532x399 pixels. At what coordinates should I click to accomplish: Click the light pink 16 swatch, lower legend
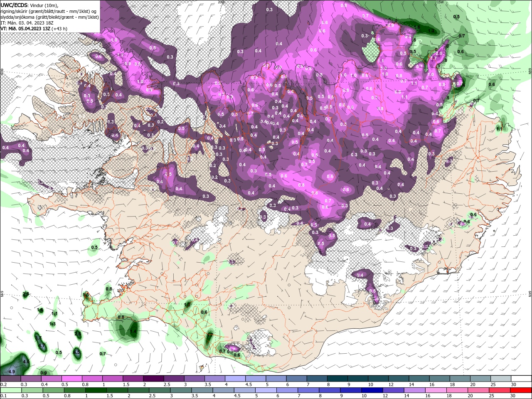[436, 390]
